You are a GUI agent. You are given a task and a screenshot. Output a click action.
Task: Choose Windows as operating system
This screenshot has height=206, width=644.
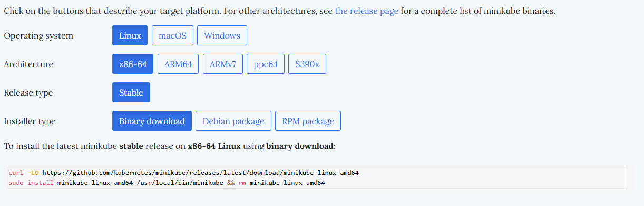[x=222, y=36]
